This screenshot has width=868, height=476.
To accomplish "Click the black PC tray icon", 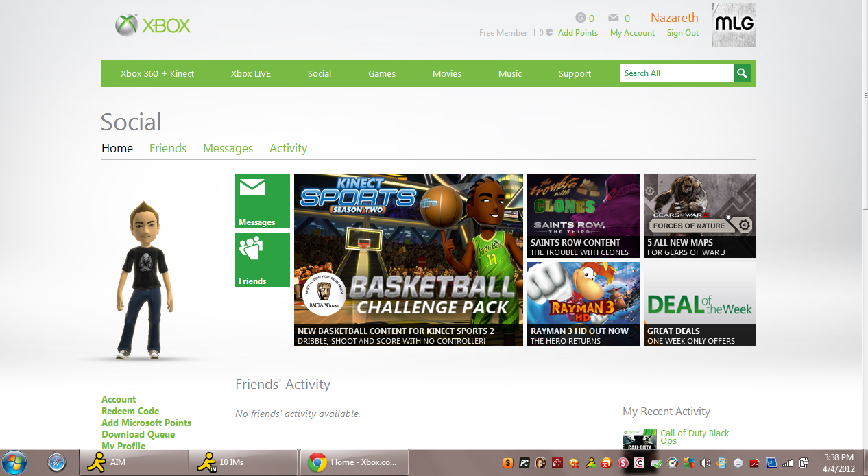I will tap(525, 463).
